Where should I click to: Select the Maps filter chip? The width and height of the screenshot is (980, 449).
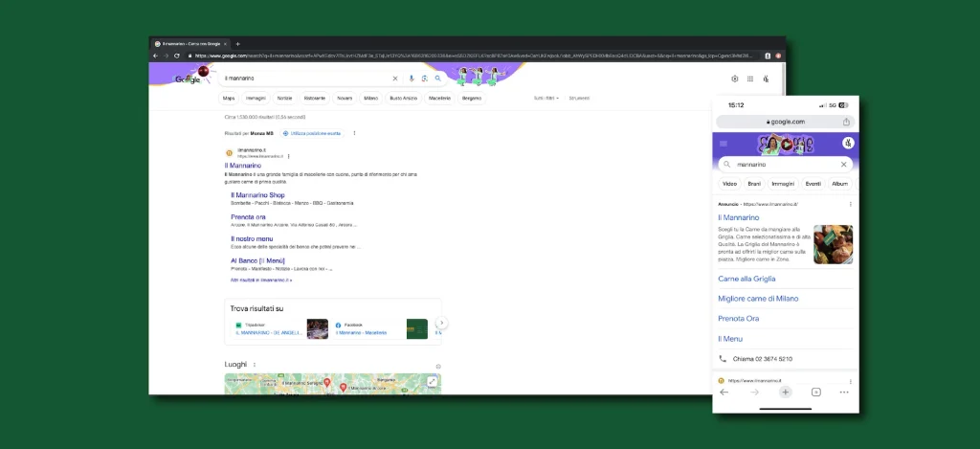click(229, 98)
